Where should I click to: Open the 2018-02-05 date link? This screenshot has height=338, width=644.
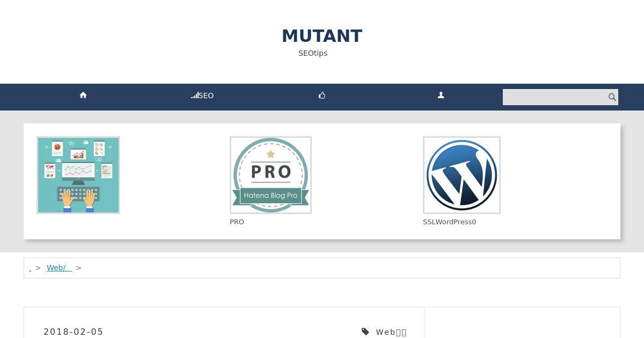(x=74, y=332)
